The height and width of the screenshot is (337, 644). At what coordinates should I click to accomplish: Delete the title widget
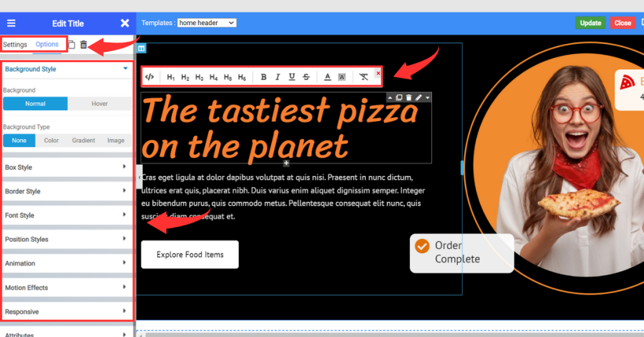coord(409,97)
